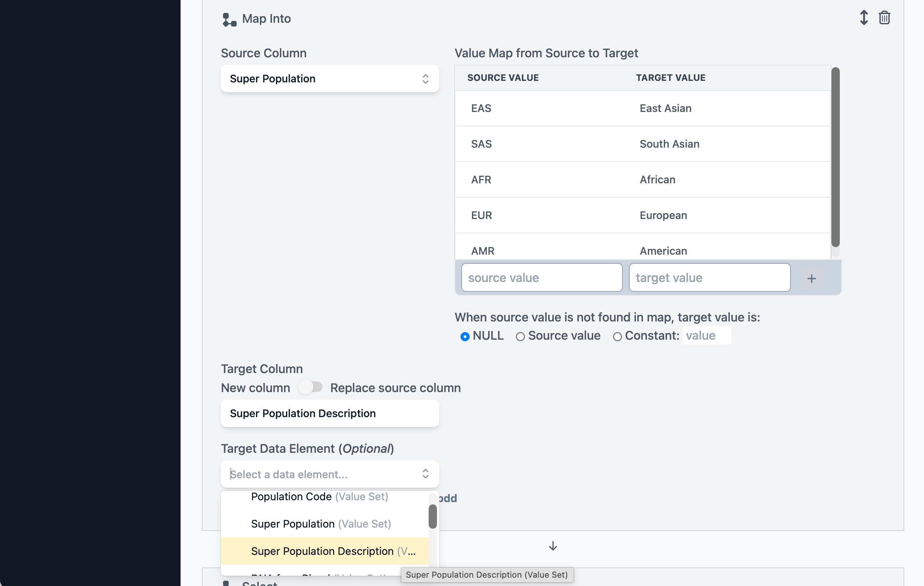The image size is (924, 586).
Task: Enable Replace source column toggle
Action: 311,388
